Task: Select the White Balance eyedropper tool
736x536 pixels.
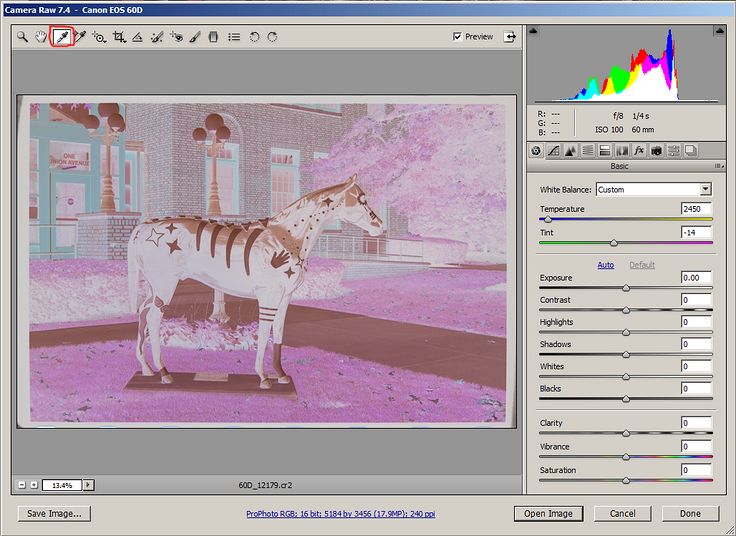Action: (x=62, y=37)
